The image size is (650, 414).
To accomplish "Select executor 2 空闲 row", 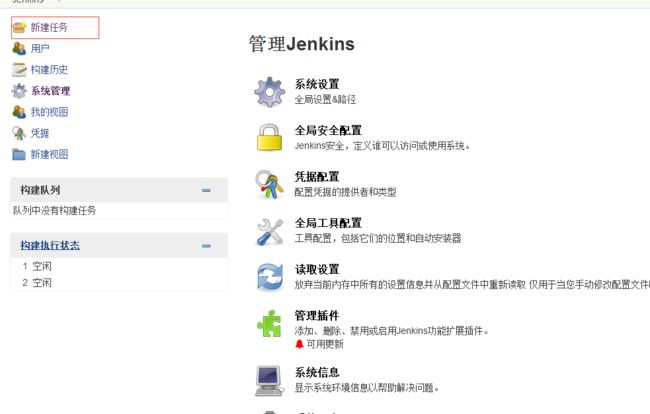I will pos(119,283).
